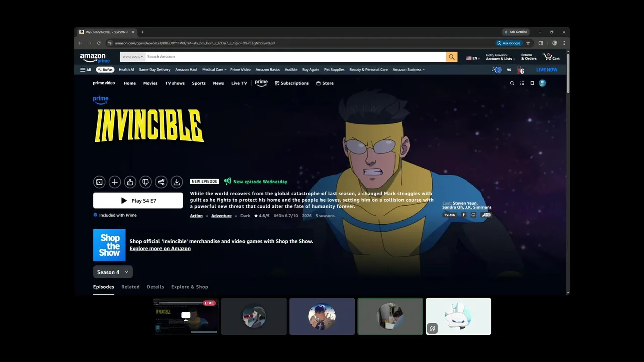Click the Watch trailer icon
The image size is (644, 362).
pos(99,182)
